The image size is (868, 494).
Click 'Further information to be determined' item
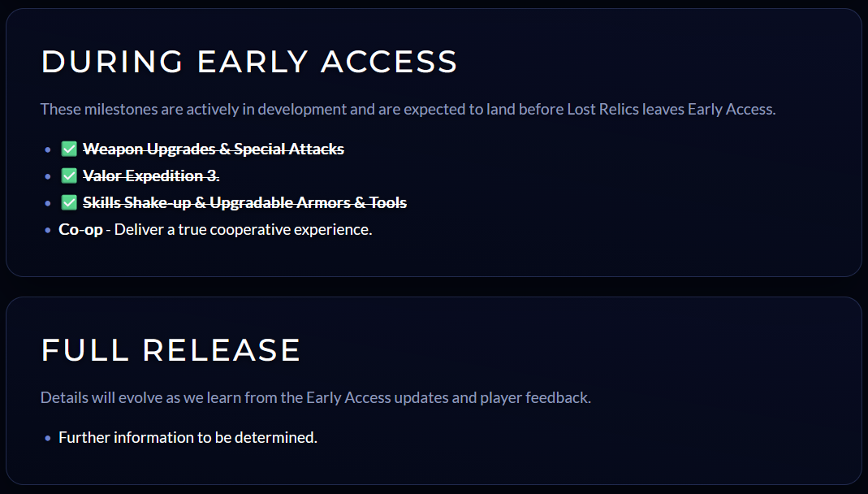coord(188,437)
